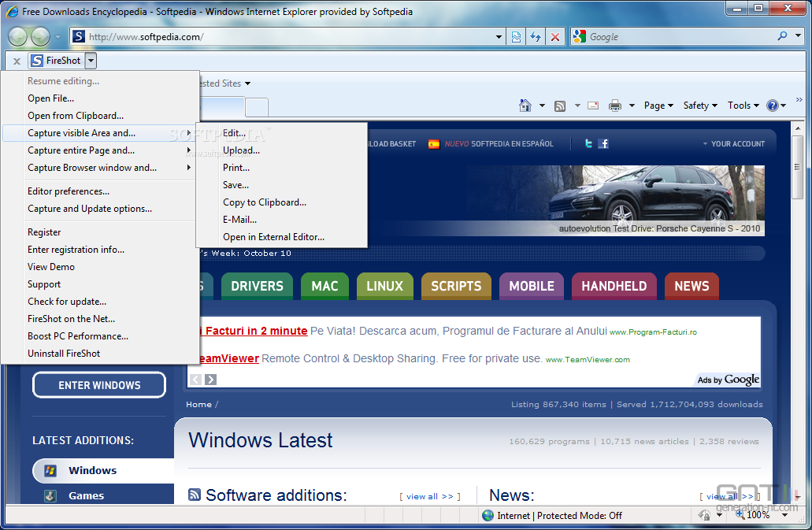Screen dimensions: 812x530
Task: Expand Capture Browser window and... submenu
Action: tap(98, 168)
